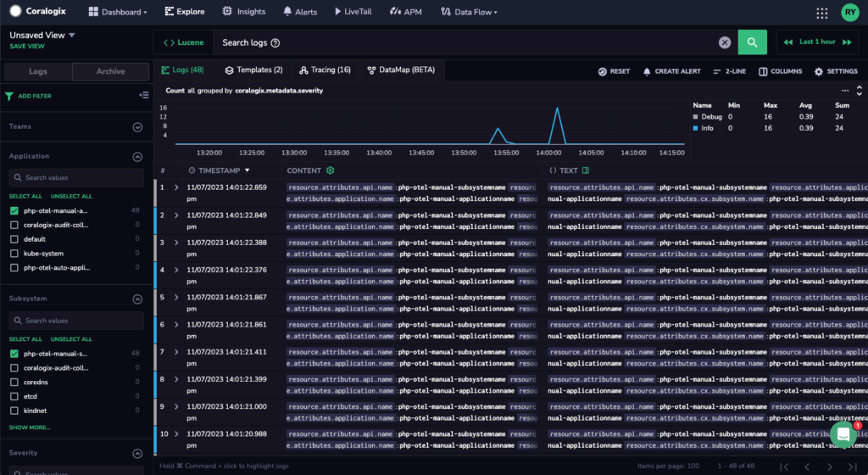This screenshot has width=868, height=475.
Task: Check the etcd subsystem checkbox
Action: point(14,396)
